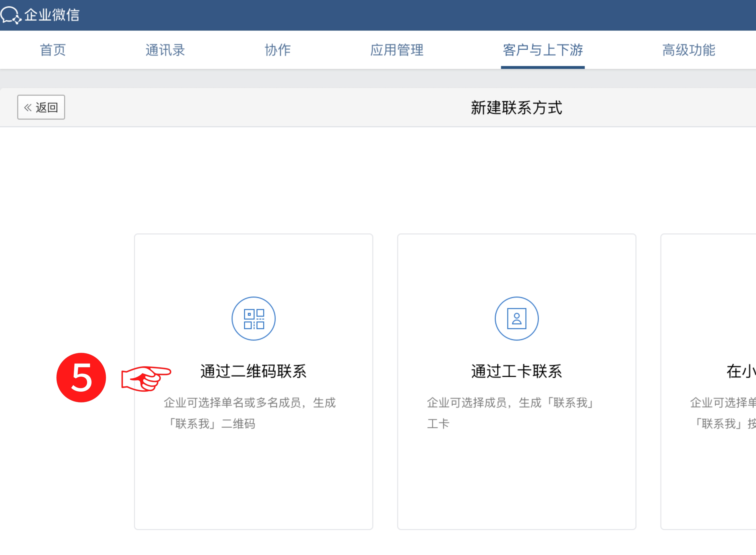The height and width of the screenshot is (555, 756).
Task: Go to the 应用管理 tab
Action: [x=397, y=50]
